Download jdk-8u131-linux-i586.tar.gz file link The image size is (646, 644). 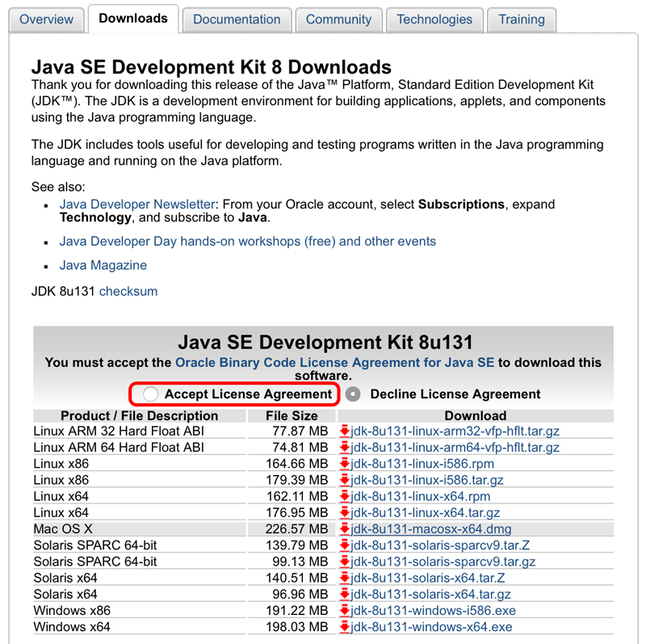(427, 480)
